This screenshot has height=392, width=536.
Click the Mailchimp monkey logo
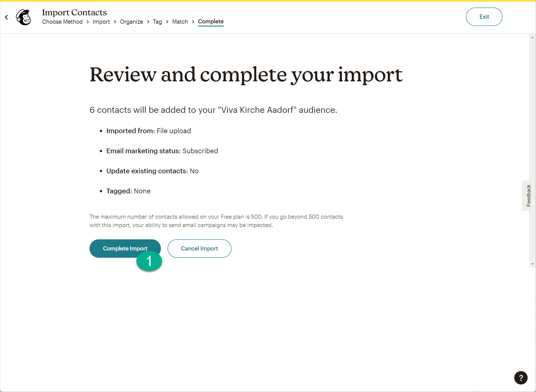click(24, 17)
